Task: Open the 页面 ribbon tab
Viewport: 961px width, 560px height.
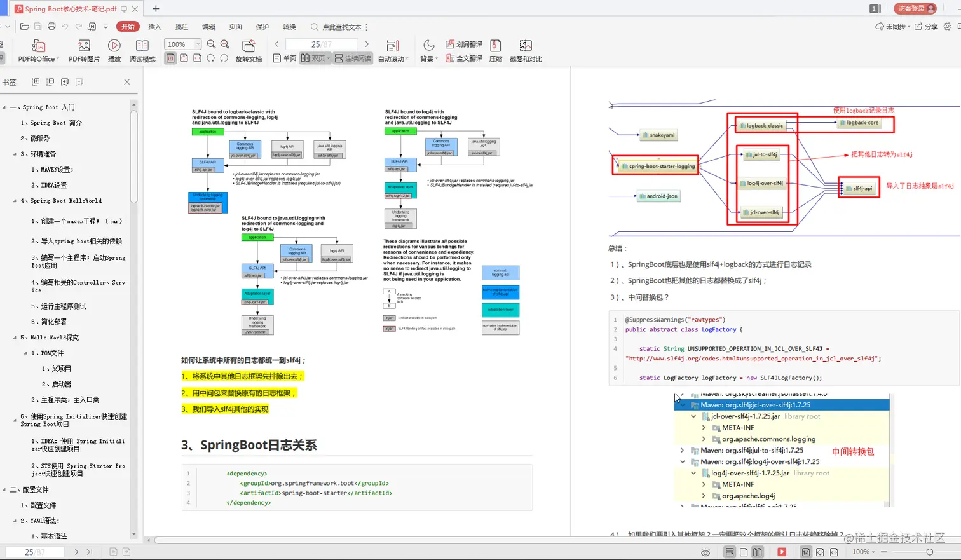Action: [235, 27]
